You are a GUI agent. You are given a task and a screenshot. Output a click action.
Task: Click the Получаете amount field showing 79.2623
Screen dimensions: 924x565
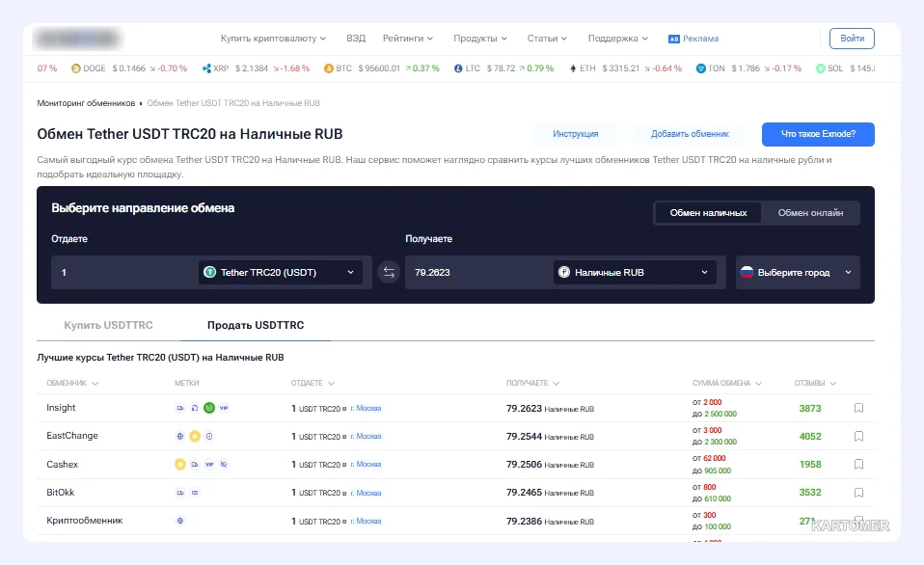(x=478, y=272)
